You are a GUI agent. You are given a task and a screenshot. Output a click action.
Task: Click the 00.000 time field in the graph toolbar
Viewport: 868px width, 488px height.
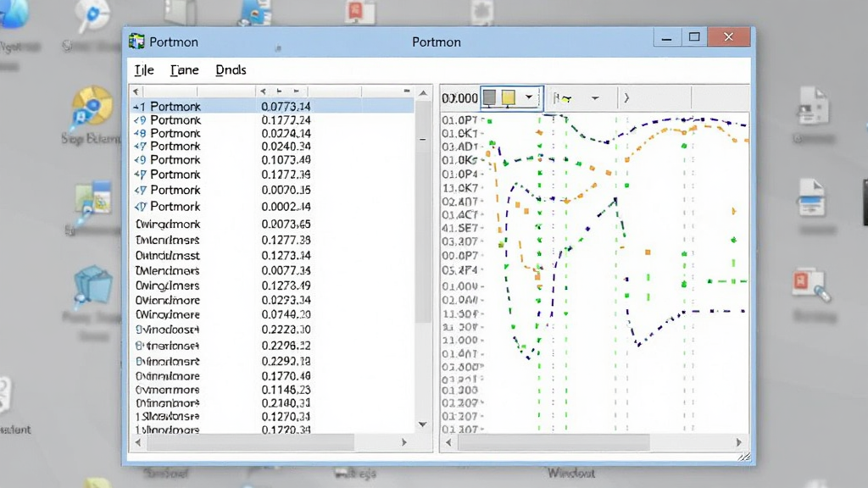(x=459, y=98)
